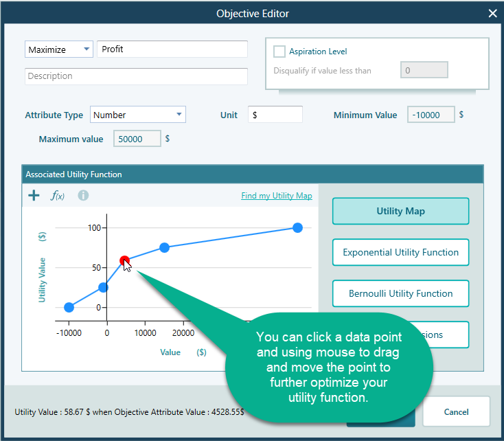Click the Unit field containing $
The width and height of the screenshot is (504, 441).
tap(275, 115)
